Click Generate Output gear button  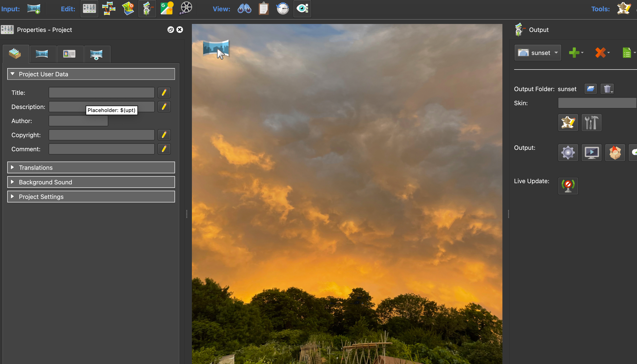[x=568, y=152]
